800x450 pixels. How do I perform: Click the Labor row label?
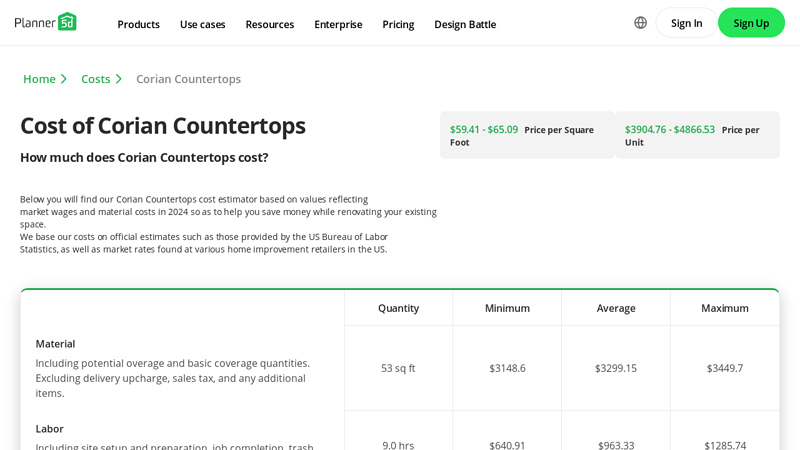pyautogui.click(x=49, y=429)
